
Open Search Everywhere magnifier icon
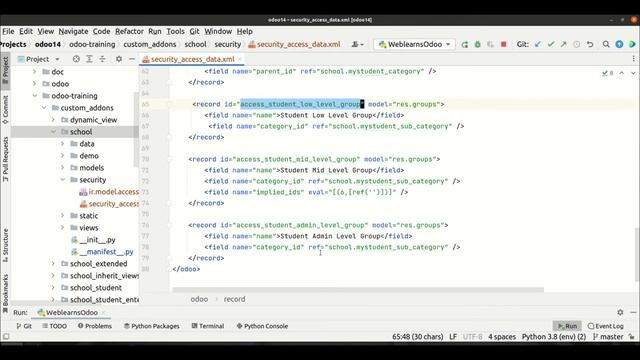click(x=606, y=44)
